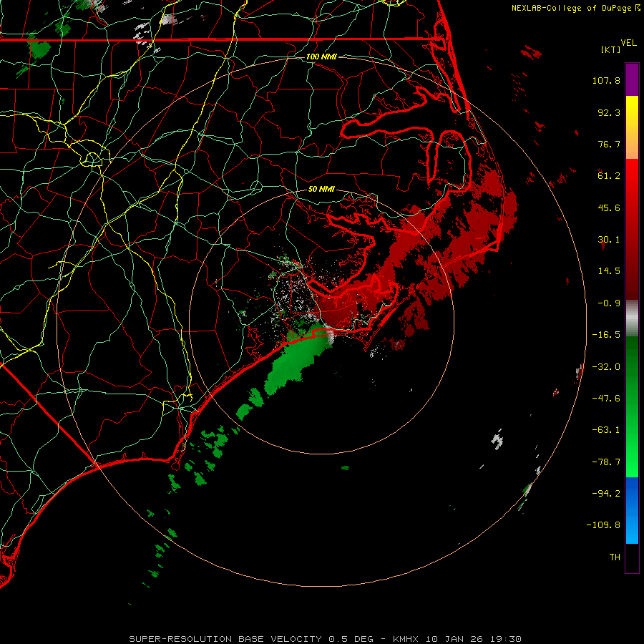Image resolution: width=644 pixels, height=644 pixels.
Task: Click the -78.7 legend value
Action: (x=606, y=462)
